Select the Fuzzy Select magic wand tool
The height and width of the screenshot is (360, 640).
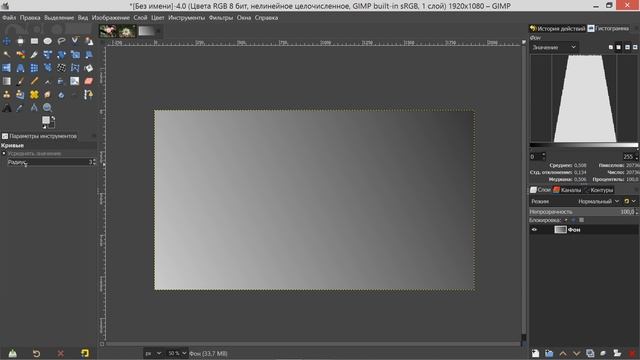(7, 54)
